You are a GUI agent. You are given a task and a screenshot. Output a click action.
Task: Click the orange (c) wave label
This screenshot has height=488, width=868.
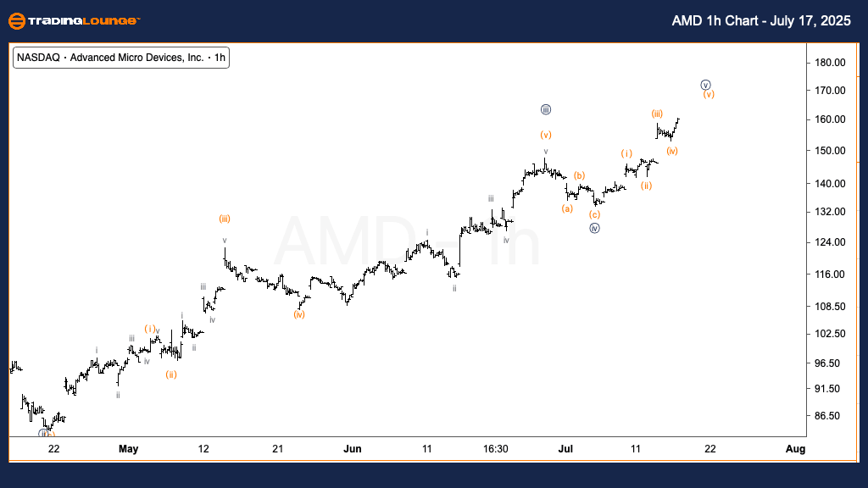[595, 214]
